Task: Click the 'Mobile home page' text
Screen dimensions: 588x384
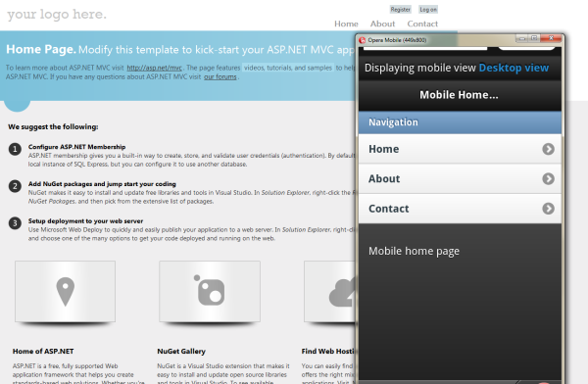Action: pyautogui.click(x=414, y=251)
